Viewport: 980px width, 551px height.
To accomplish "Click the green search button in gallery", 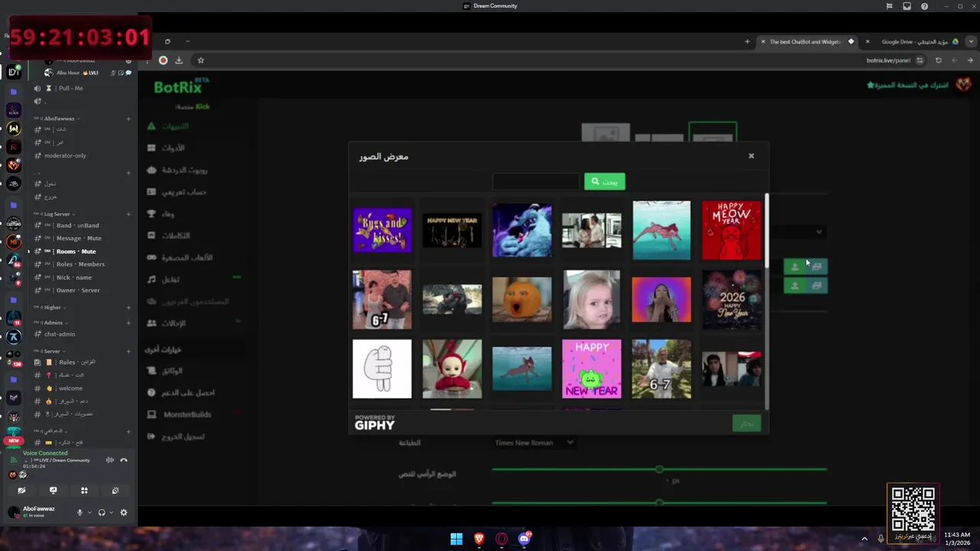I will [x=604, y=181].
